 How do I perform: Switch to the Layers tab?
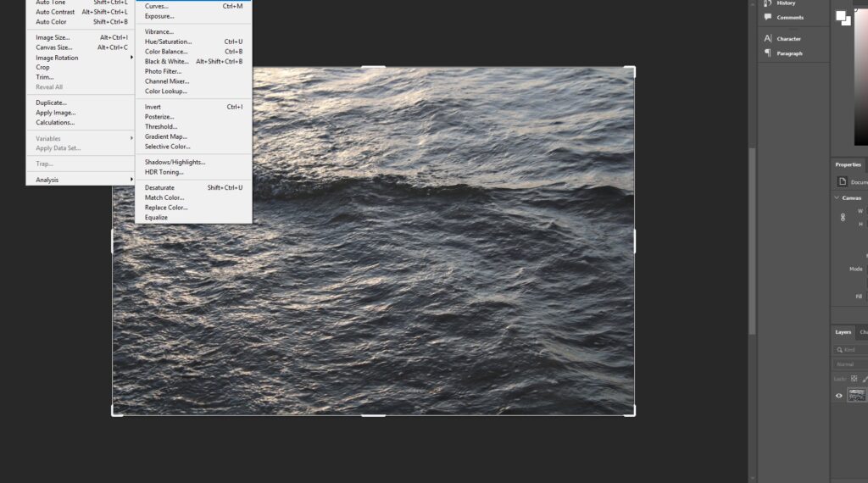click(843, 332)
